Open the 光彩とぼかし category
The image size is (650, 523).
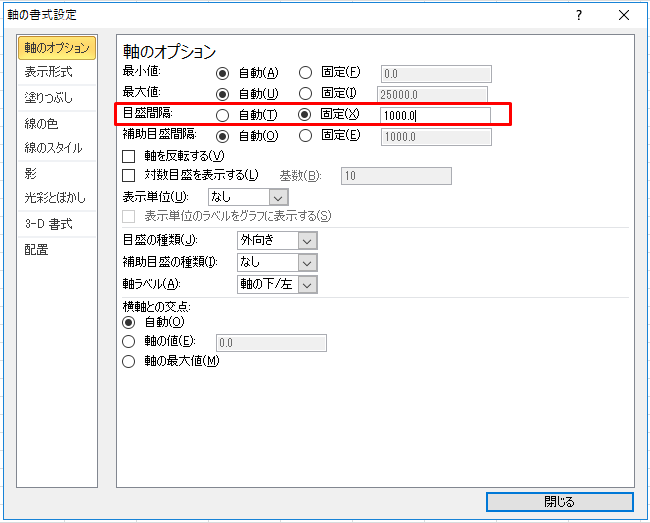tap(55, 198)
